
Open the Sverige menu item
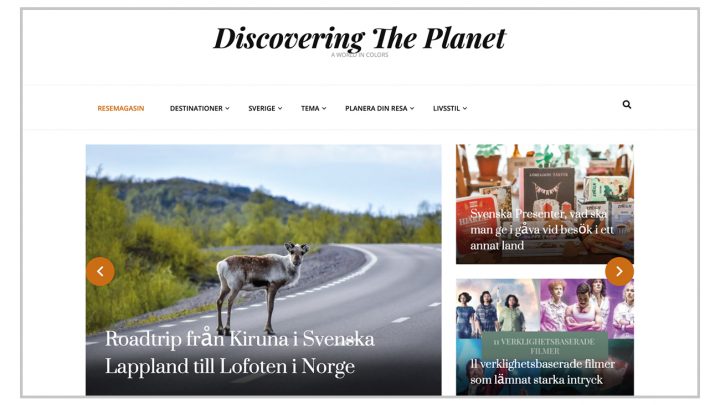coord(262,108)
